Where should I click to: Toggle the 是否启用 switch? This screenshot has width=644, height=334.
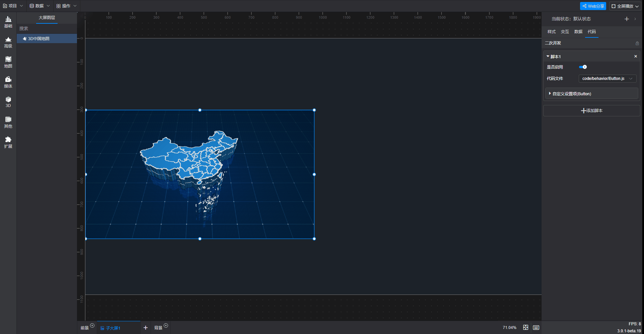[583, 67]
